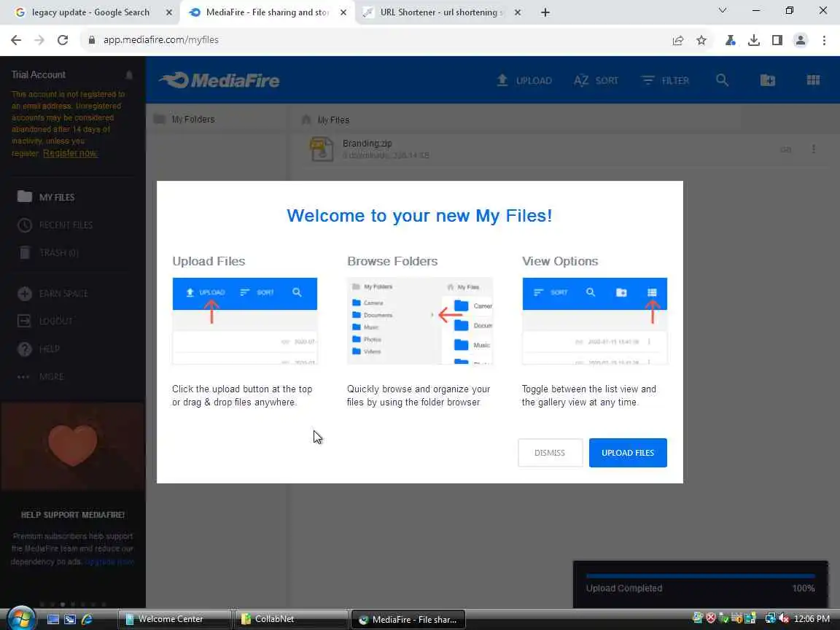Open Earn Space in sidebar
The image size is (840, 630).
[x=52, y=294]
